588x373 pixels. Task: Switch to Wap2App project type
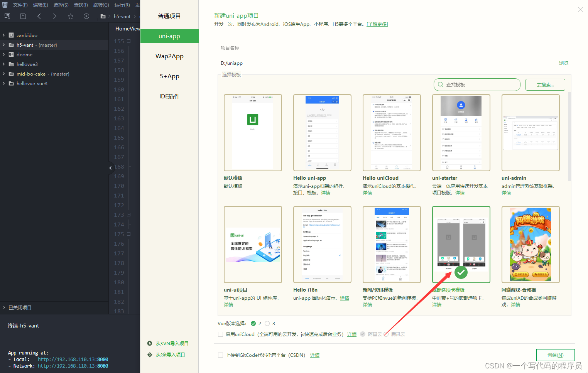coord(169,56)
